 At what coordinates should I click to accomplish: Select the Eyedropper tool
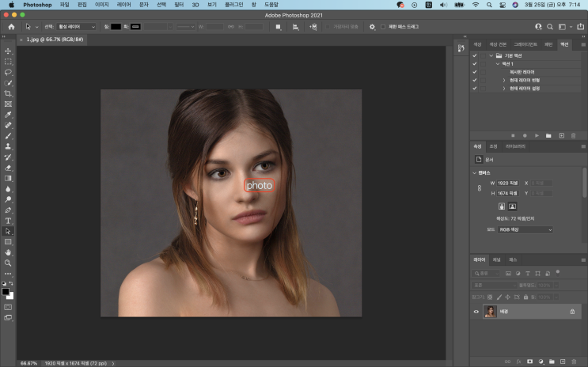pos(8,115)
